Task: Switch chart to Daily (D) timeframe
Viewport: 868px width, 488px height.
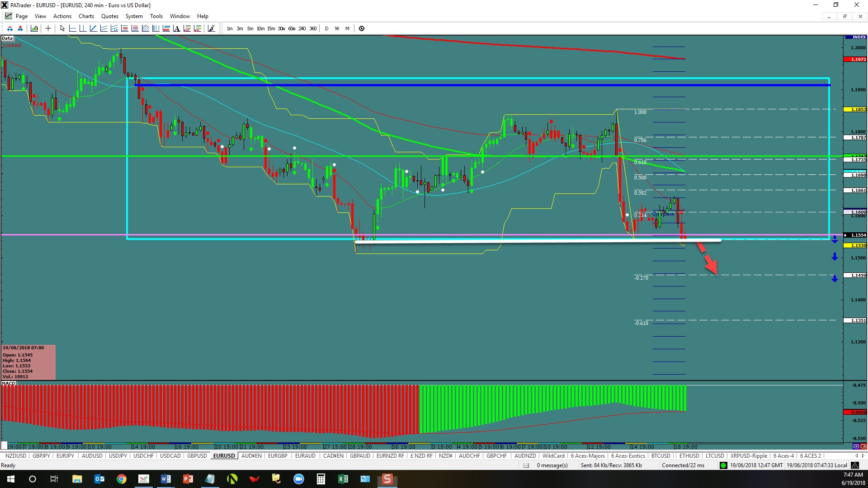Action: click(x=327, y=28)
